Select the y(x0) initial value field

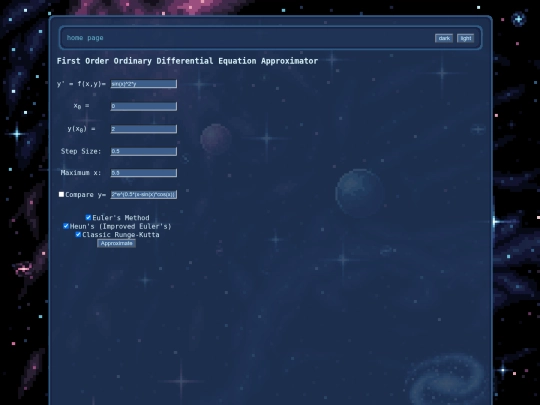click(x=144, y=129)
